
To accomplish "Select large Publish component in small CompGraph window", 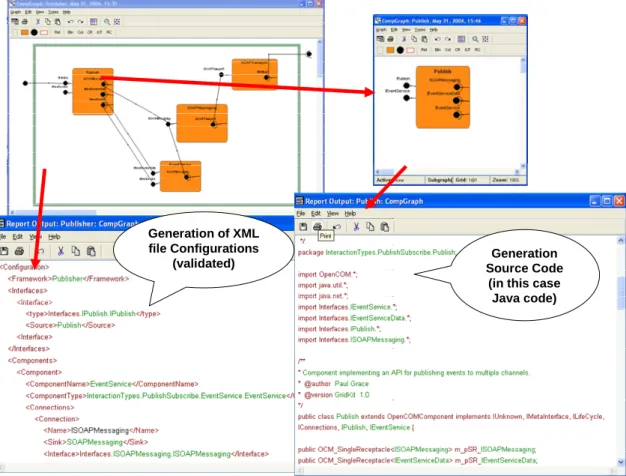I will pos(443,97).
